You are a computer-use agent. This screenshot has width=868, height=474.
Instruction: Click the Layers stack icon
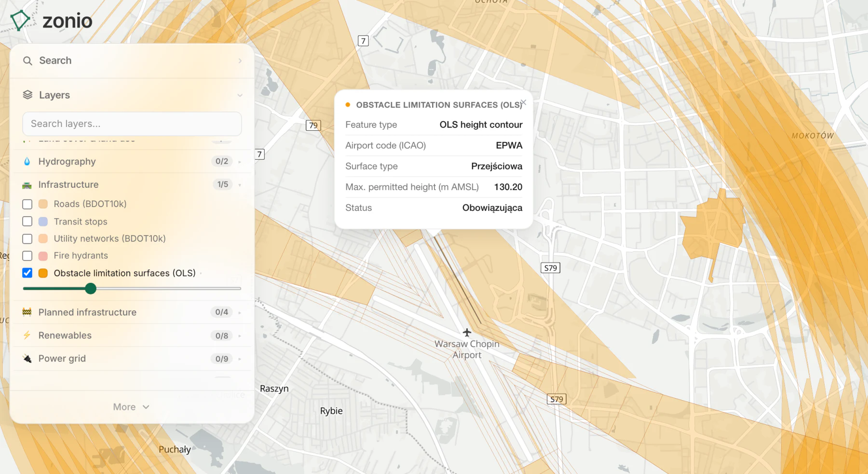[28, 95]
